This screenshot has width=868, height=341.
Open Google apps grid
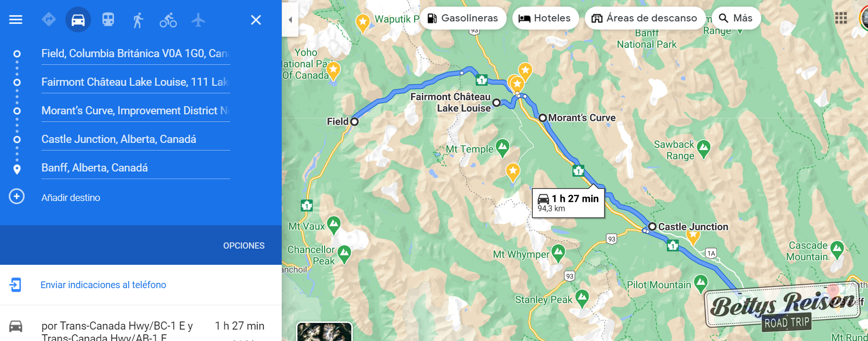[841, 18]
